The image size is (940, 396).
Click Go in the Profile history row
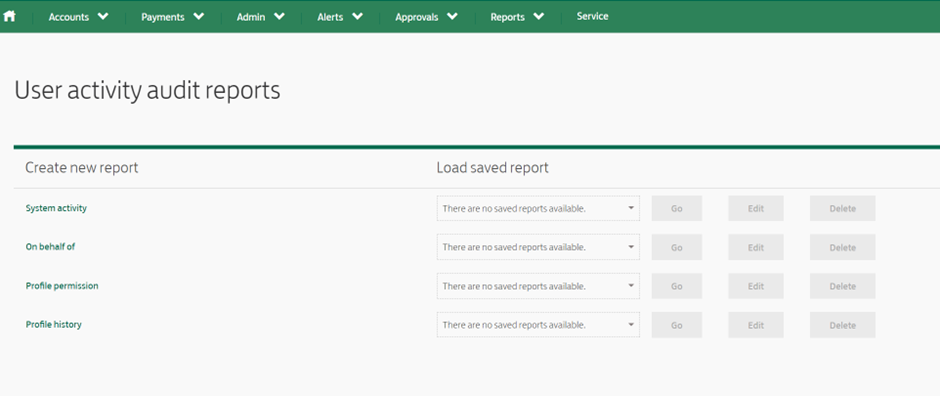pyautogui.click(x=677, y=325)
